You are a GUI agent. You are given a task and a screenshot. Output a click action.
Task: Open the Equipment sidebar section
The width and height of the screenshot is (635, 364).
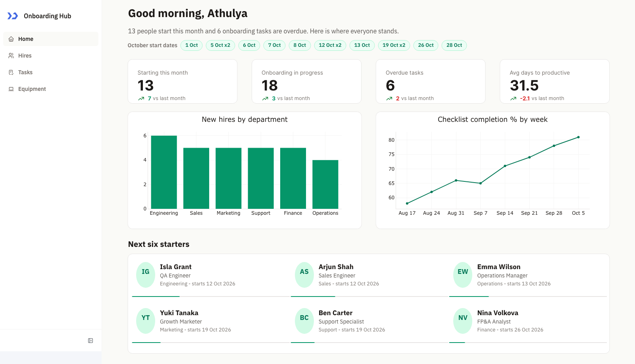click(51, 89)
